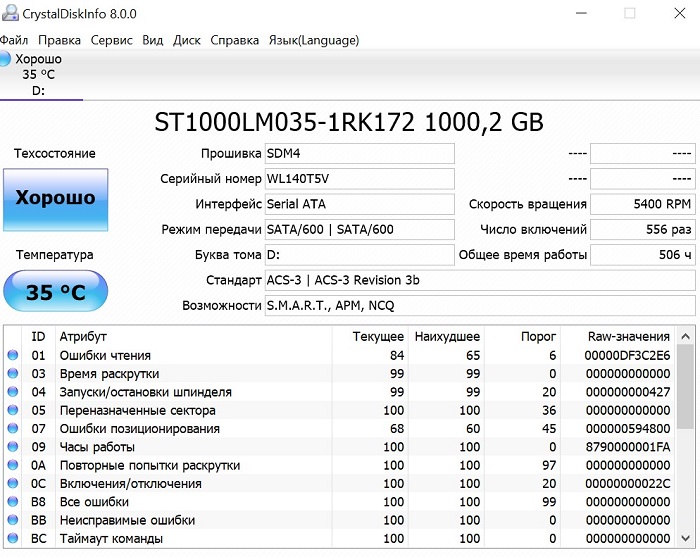Click the ID column header
This screenshot has height=557, width=700.
38,336
